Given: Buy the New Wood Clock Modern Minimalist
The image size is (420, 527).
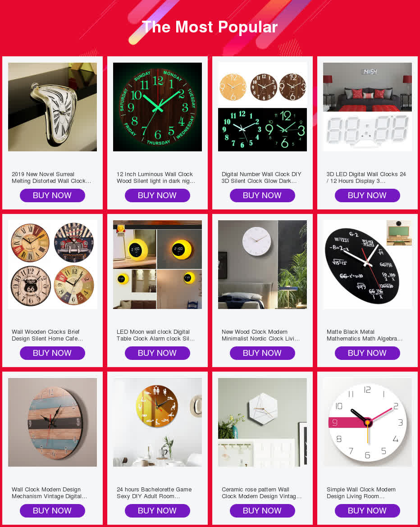Looking at the screenshot, I should tap(262, 353).
